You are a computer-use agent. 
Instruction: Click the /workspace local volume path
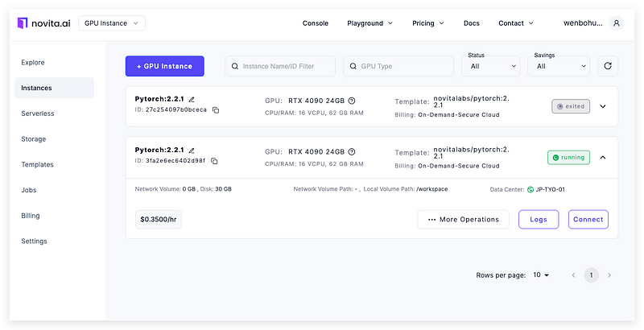point(432,189)
